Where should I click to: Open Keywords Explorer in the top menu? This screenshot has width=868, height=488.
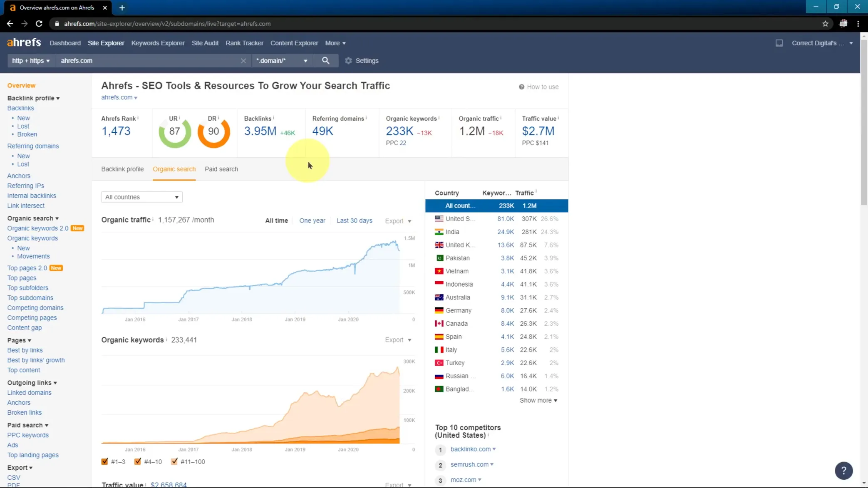(x=158, y=43)
